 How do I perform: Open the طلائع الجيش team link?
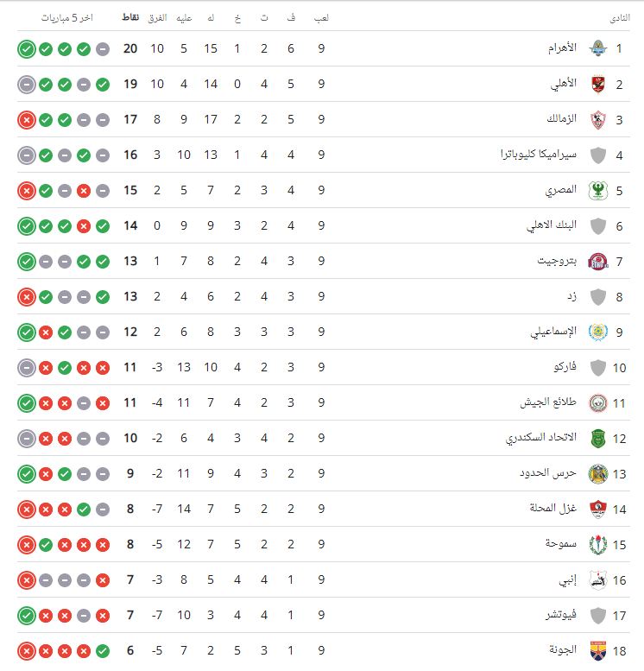[x=548, y=402]
